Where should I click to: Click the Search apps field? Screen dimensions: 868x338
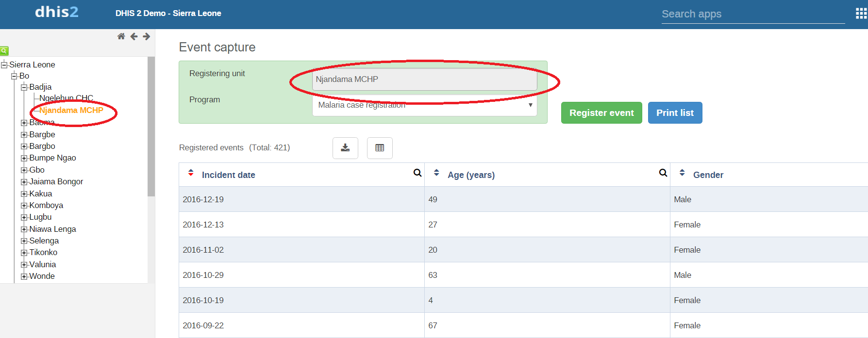pos(752,14)
